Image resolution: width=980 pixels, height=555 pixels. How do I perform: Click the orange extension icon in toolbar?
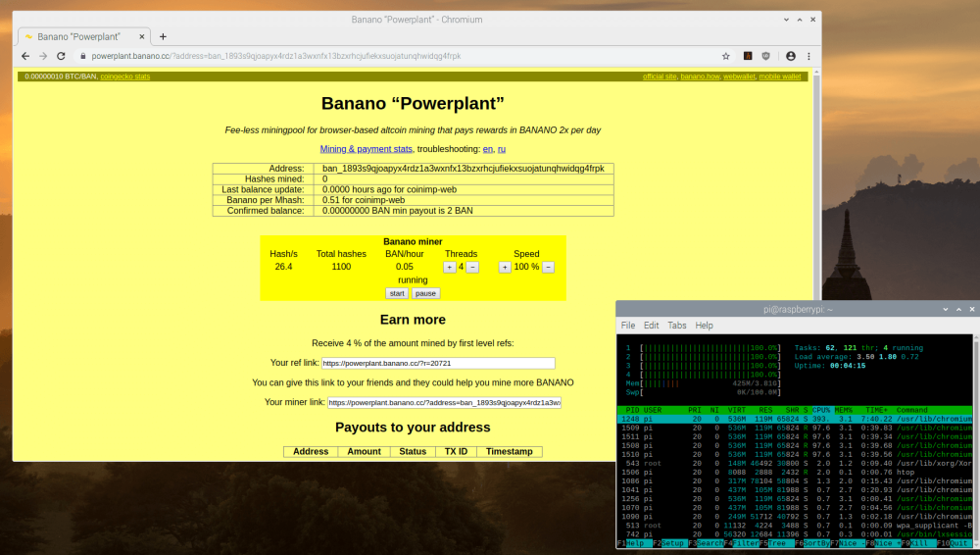pos(748,56)
